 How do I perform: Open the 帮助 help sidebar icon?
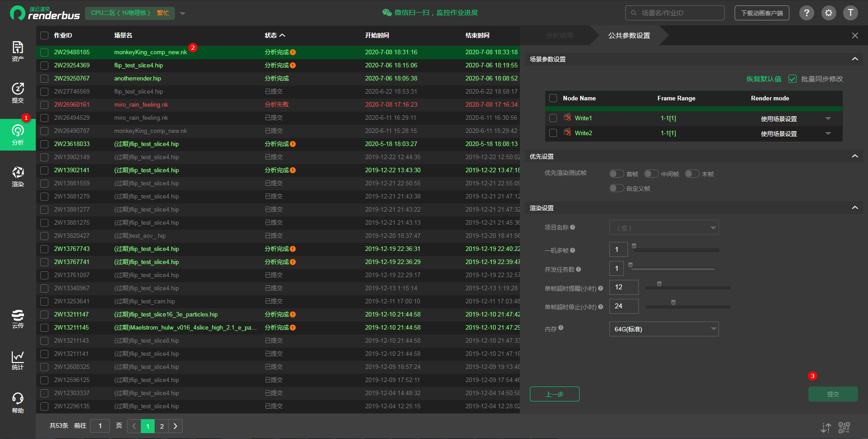coord(18,403)
